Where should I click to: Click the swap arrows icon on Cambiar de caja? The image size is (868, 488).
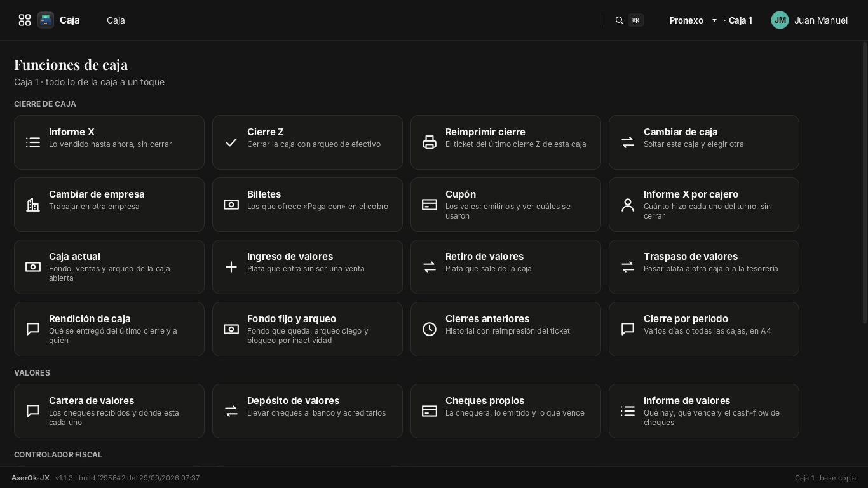(628, 142)
